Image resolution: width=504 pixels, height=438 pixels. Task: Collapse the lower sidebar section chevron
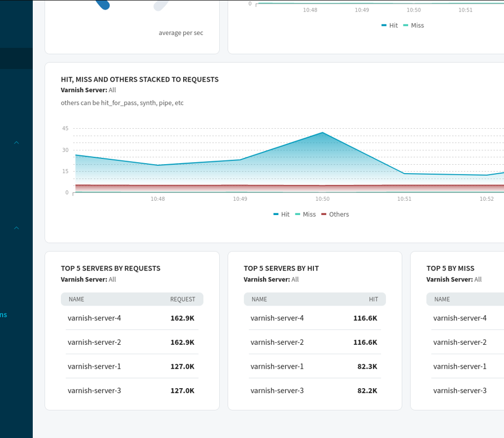(16, 228)
